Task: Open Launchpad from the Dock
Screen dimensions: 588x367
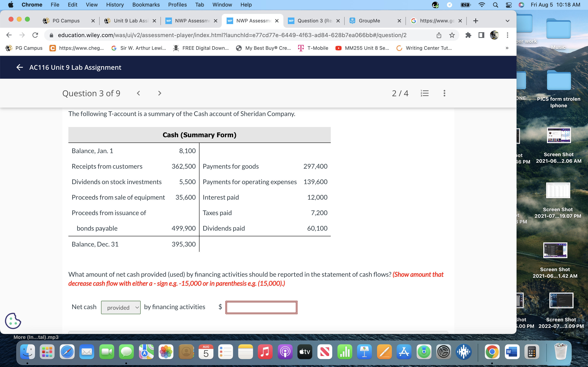Action: [x=47, y=351]
